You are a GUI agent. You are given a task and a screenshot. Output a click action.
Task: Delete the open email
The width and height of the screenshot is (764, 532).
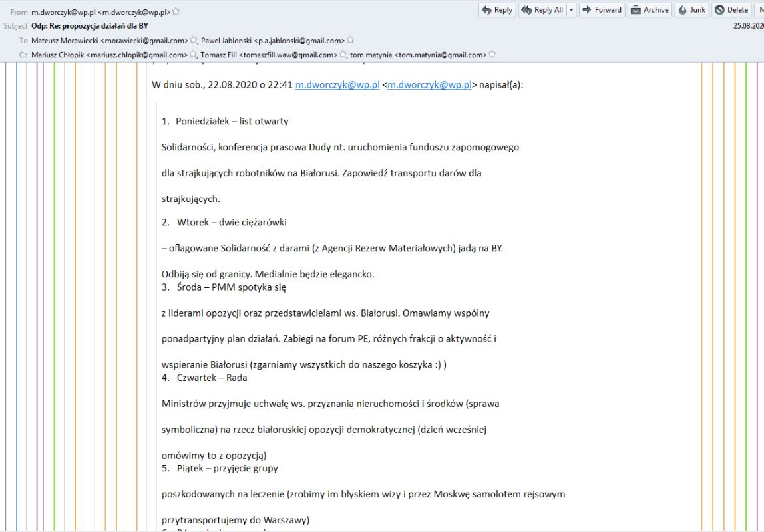tap(731, 10)
